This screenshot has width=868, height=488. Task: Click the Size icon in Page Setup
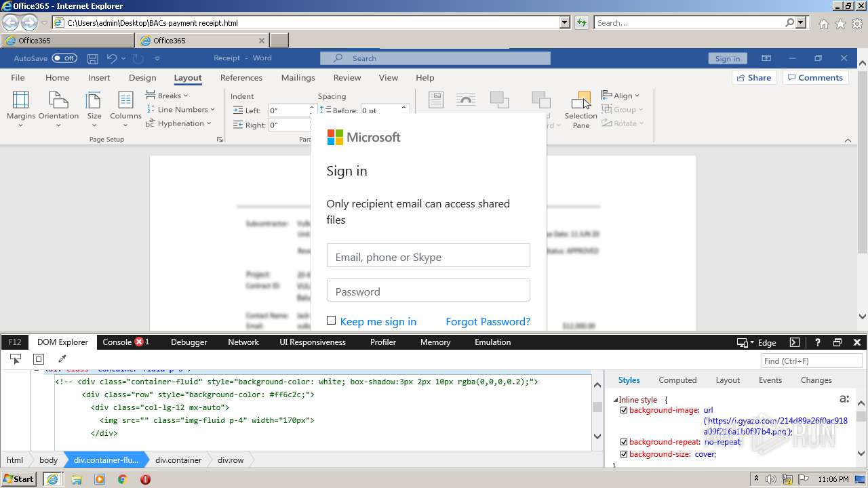pyautogui.click(x=94, y=100)
